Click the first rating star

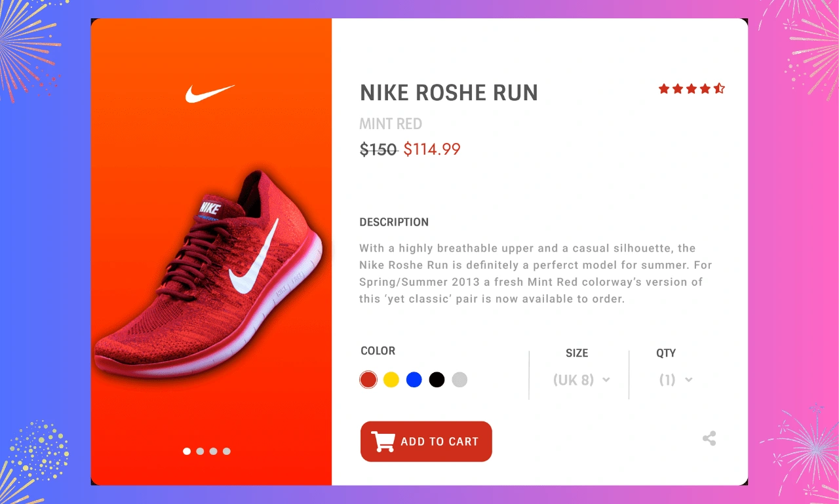pyautogui.click(x=664, y=88)
